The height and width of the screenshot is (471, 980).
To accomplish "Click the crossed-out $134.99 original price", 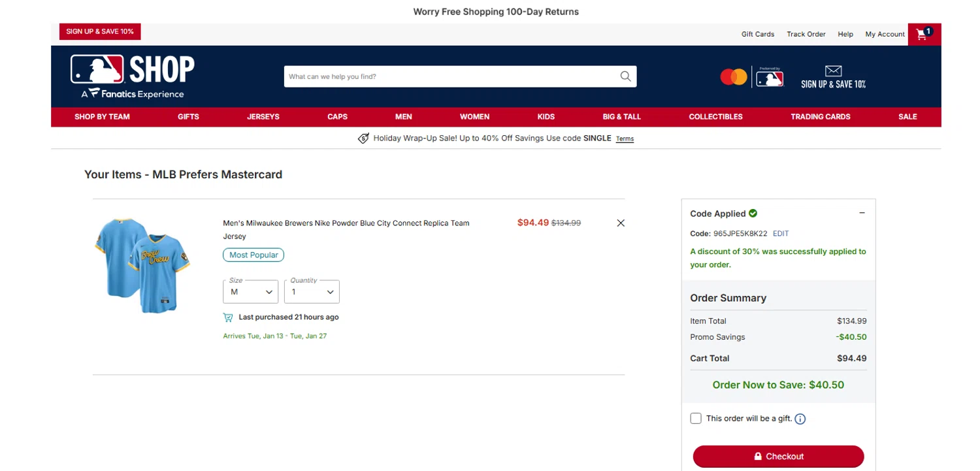I will pos(566,223).
